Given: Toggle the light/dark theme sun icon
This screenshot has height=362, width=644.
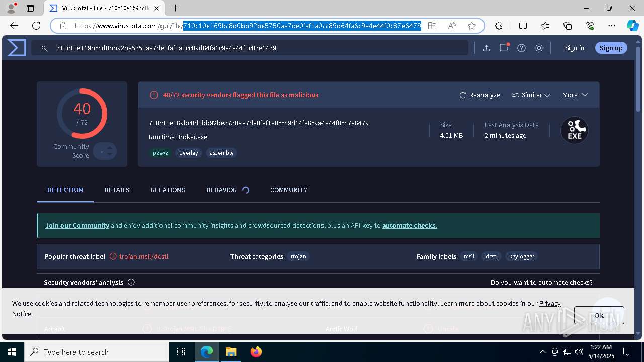Looking at the screenshot, I should pyautogui.click(x=539, y=48).
